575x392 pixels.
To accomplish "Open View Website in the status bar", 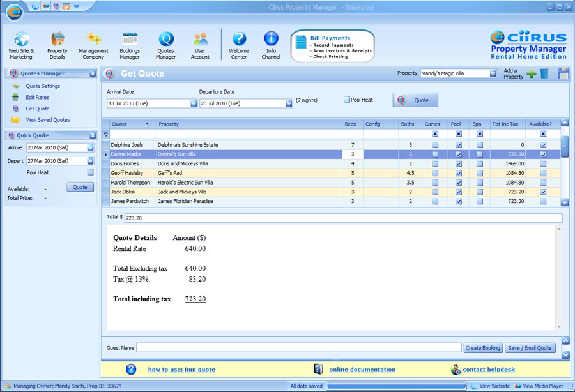I will click(x=491, y=386).
